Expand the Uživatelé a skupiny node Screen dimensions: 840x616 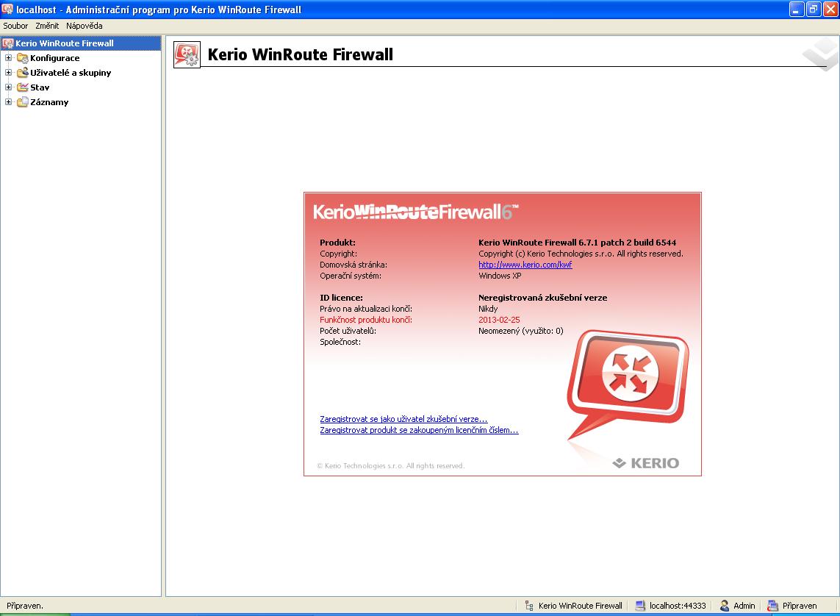click(x=8, y=72)
